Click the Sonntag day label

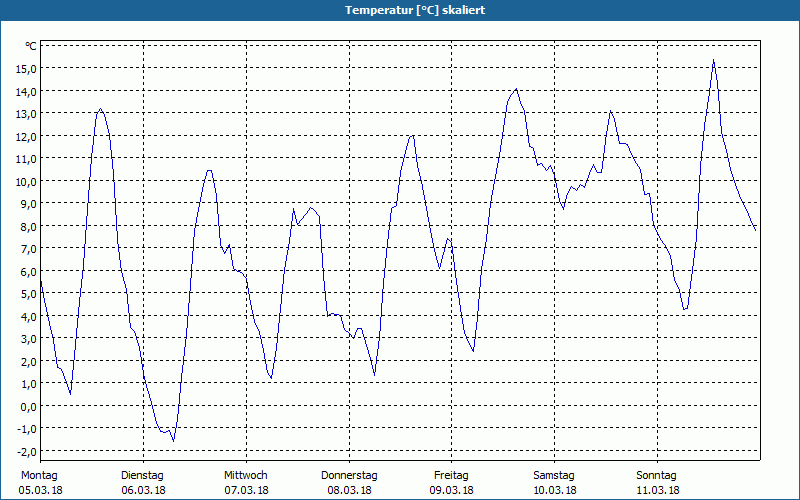656,476
